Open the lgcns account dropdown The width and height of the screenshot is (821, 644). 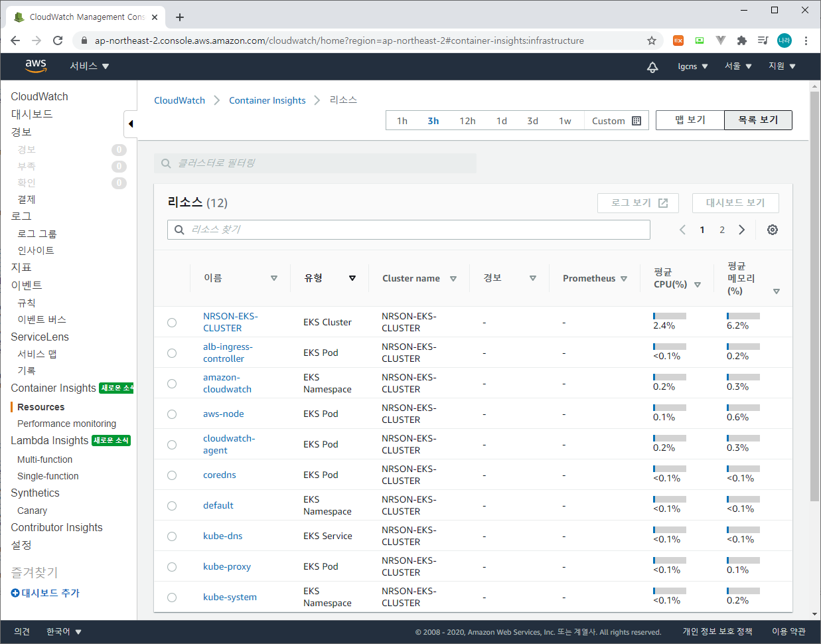(x=693, y=66)
